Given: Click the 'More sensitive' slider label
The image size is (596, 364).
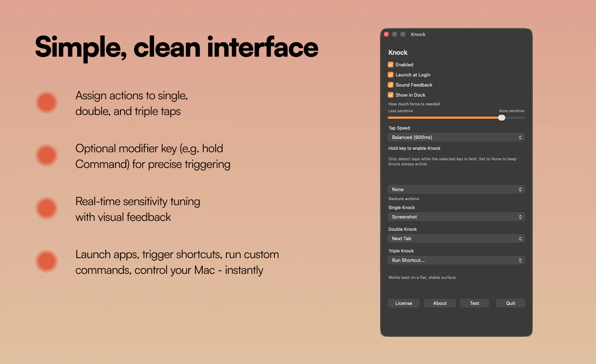Looking at the screenshot, I should pyautogui.click(x=512, y=111).
